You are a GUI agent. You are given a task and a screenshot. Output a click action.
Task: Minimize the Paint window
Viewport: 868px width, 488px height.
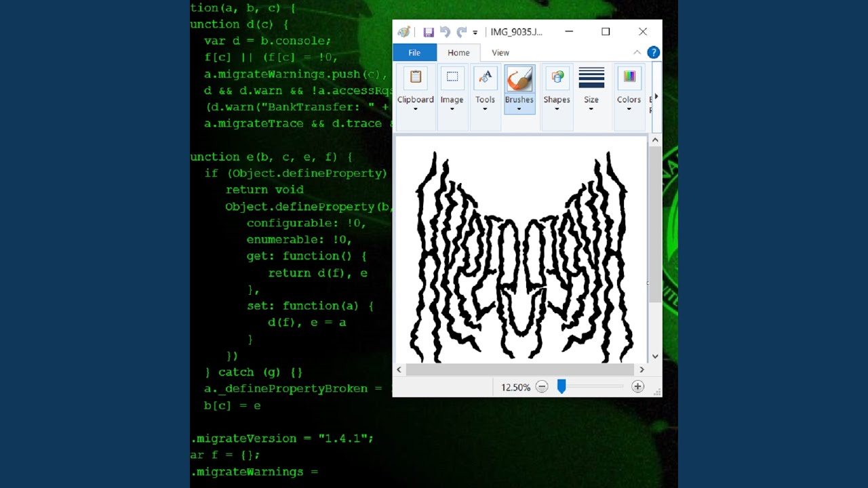pos(569,32)
